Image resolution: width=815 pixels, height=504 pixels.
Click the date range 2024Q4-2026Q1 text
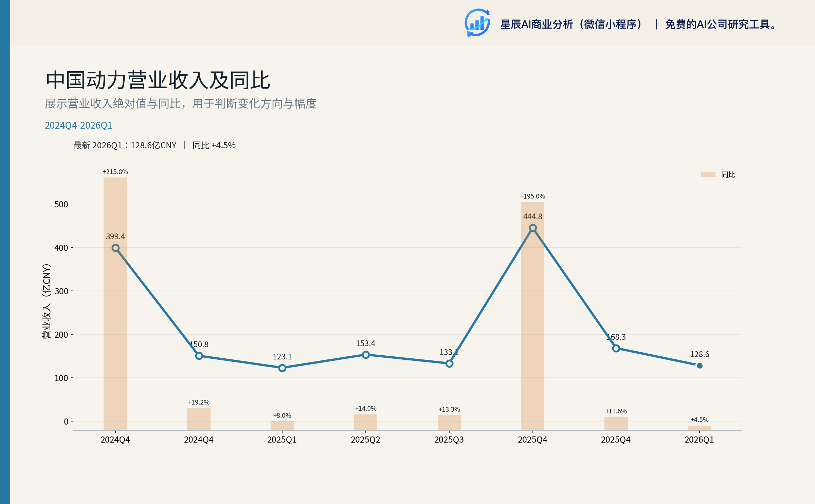pos(78,125)
